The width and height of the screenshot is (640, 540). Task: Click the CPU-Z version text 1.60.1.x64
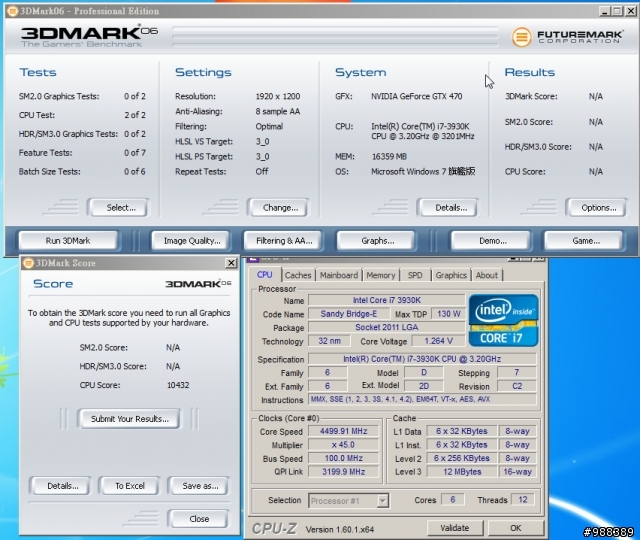(x=340, y=529)
